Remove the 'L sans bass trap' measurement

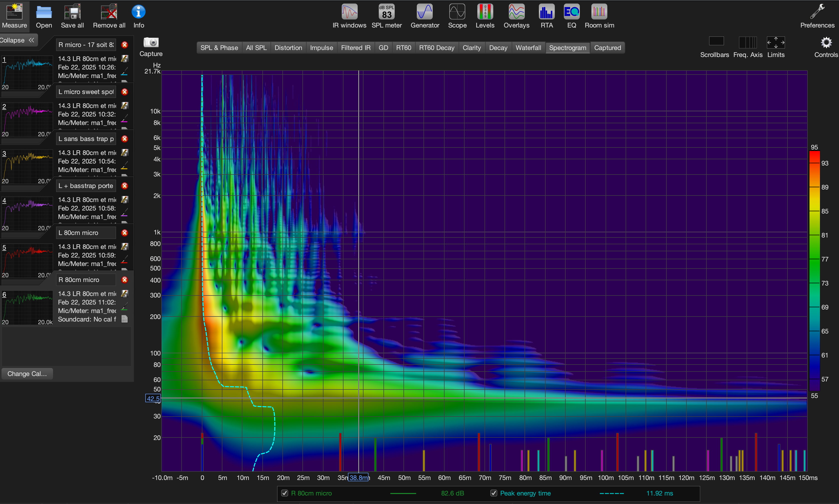125,138
